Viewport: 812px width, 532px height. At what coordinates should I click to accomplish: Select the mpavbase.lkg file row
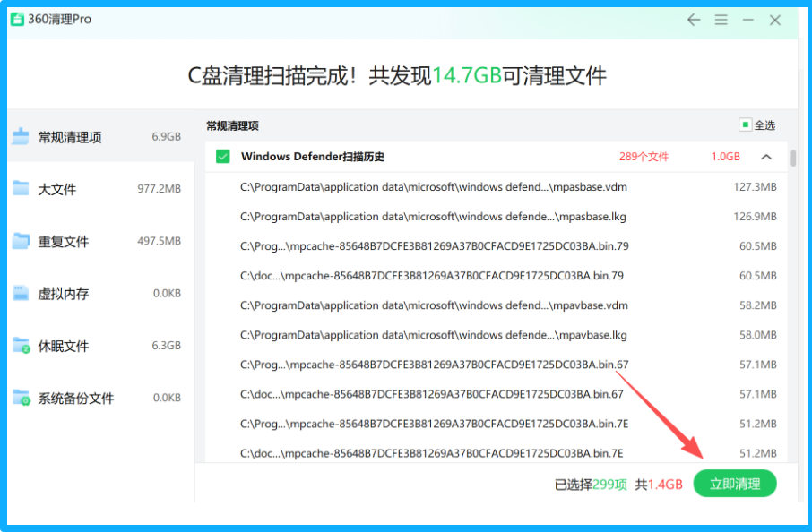tap(497, 335)
